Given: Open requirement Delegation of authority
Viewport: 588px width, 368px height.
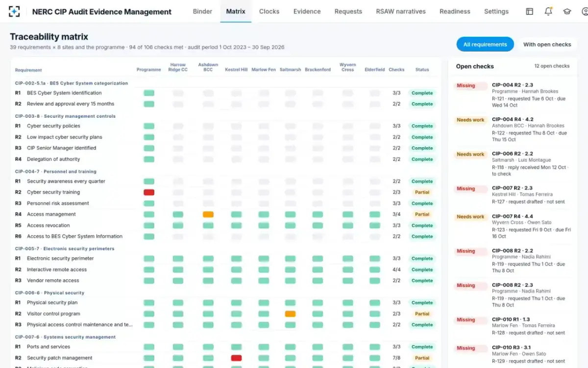Looking at the screenshot, I should [x=53, y=159].
